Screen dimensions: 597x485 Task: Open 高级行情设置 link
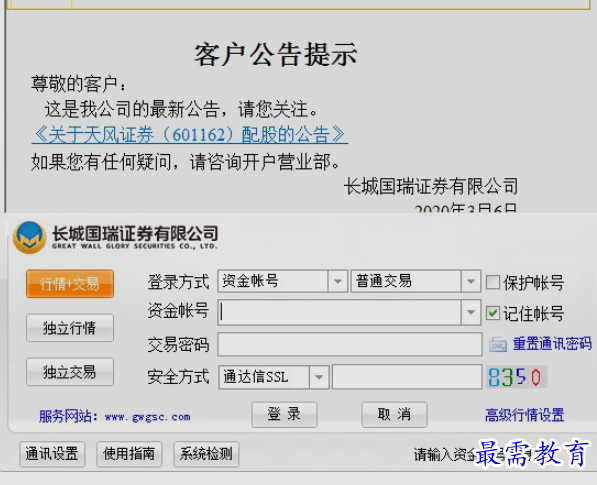pos(524,415)
